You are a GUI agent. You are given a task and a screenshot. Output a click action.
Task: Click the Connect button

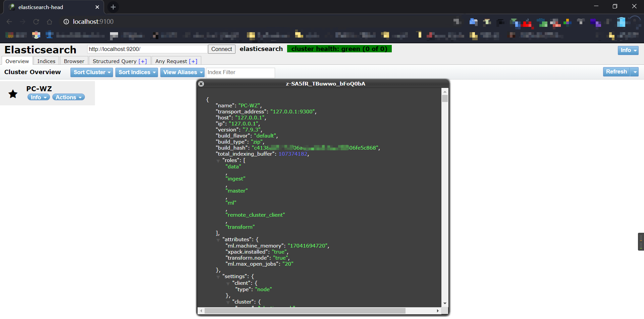[x=221, y=49]
